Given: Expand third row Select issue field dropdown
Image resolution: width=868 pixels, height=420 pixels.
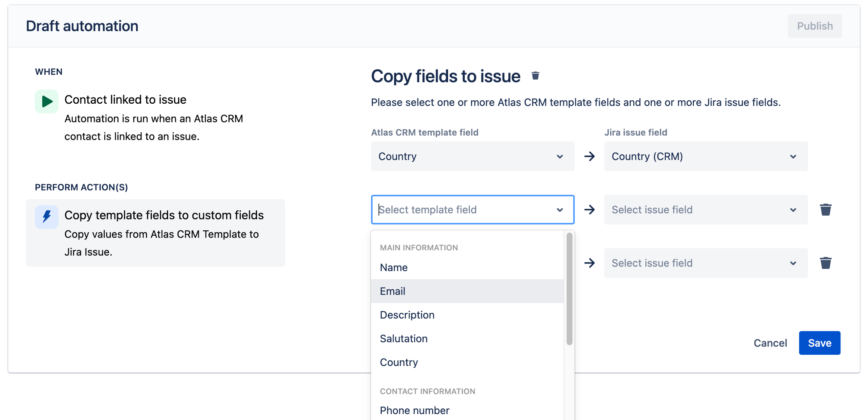Looking at the screenshot, I should tap(705, 263).
